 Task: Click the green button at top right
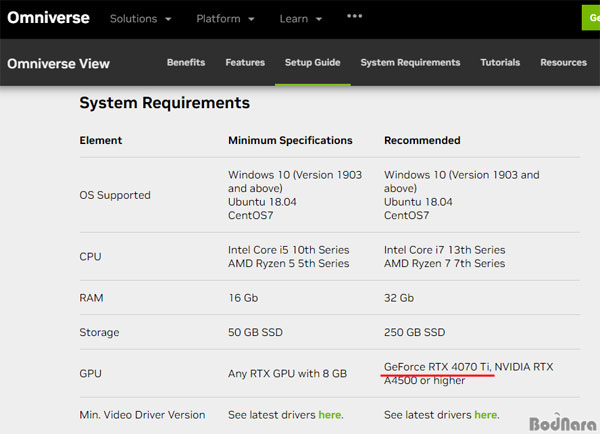(591, 18)
